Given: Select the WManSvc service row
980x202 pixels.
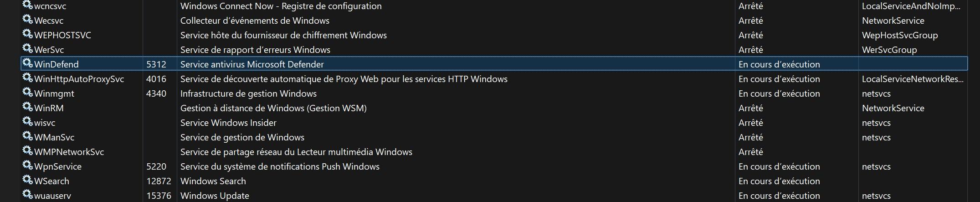Looking at the screenshot, I should point(494,137).
